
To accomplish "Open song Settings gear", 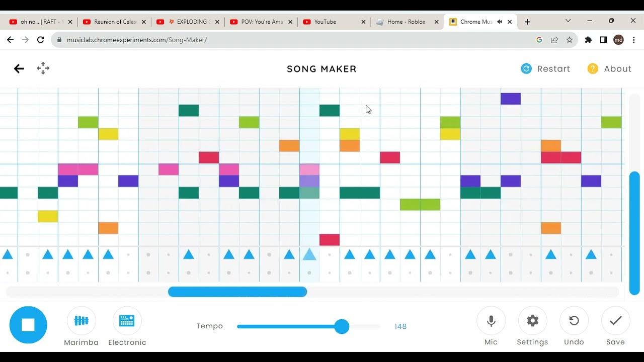I will pyautogui.click(x=532, y=321).
